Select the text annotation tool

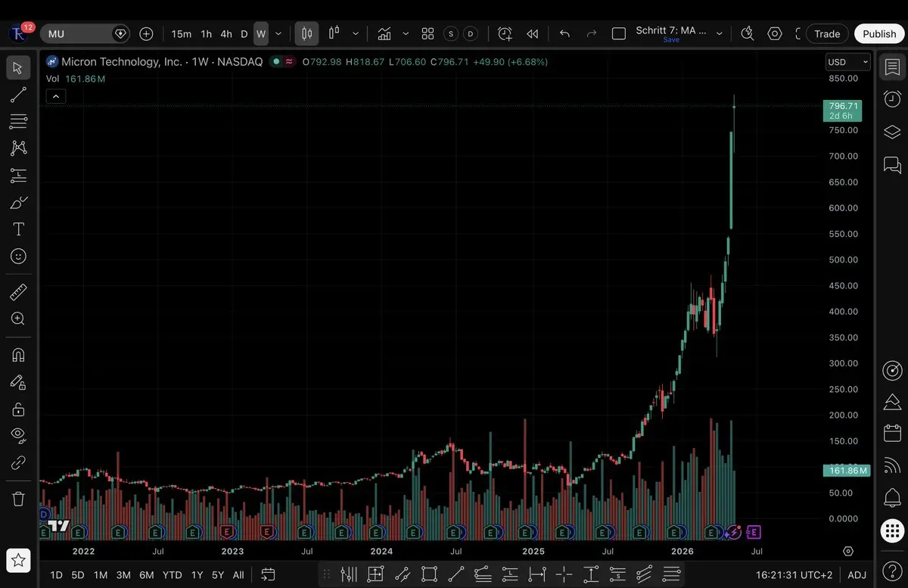coord(18,229)
